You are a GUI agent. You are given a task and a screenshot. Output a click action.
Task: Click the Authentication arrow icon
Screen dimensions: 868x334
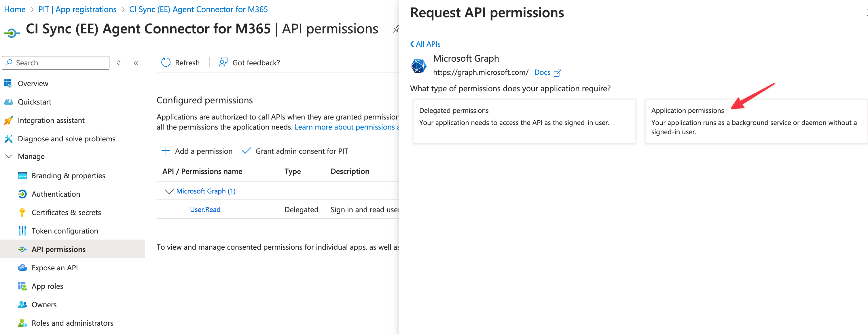(x=22, y=194)
